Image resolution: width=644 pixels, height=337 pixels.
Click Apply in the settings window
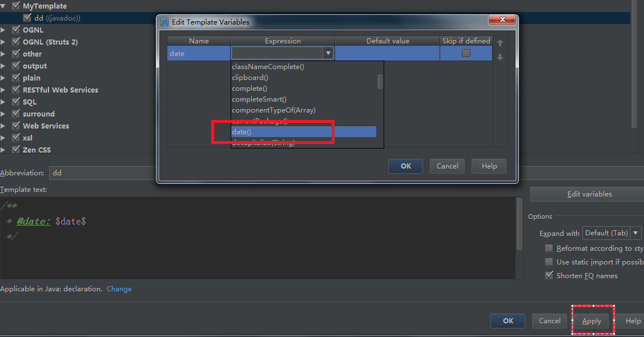click(x=591, y=321)
